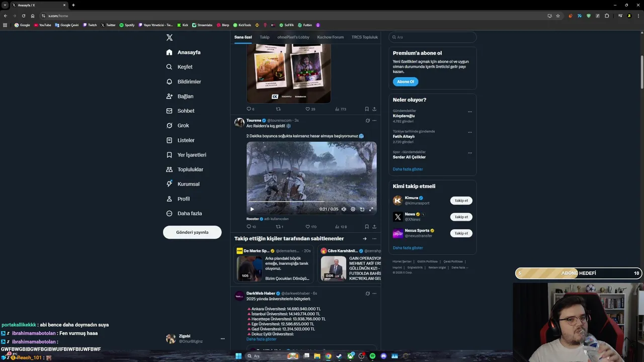The height and width of the screenshot is (362, 644).
Task: Expand Daha fazla menu
Action: point(184,213)
